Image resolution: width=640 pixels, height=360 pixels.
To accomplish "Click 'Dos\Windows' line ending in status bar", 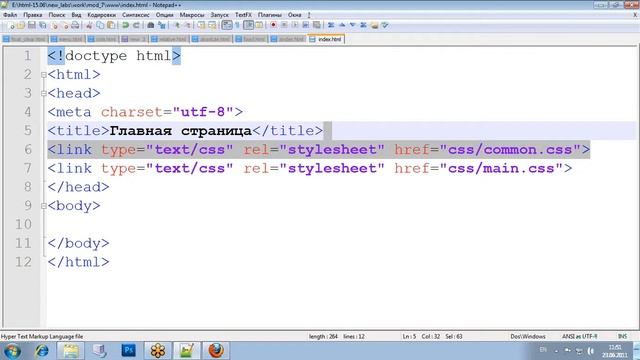I will (528, 337).
